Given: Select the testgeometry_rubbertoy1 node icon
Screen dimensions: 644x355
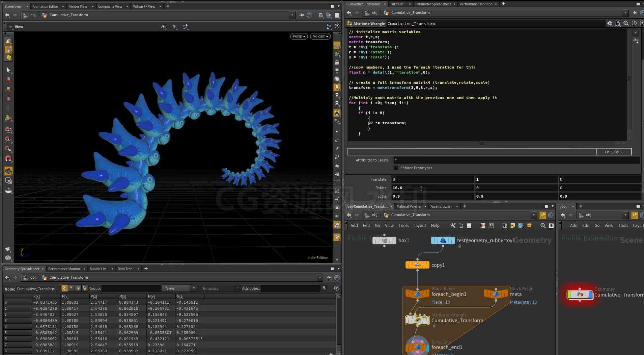Looking at the screenshot, I should tap(443, 240).
